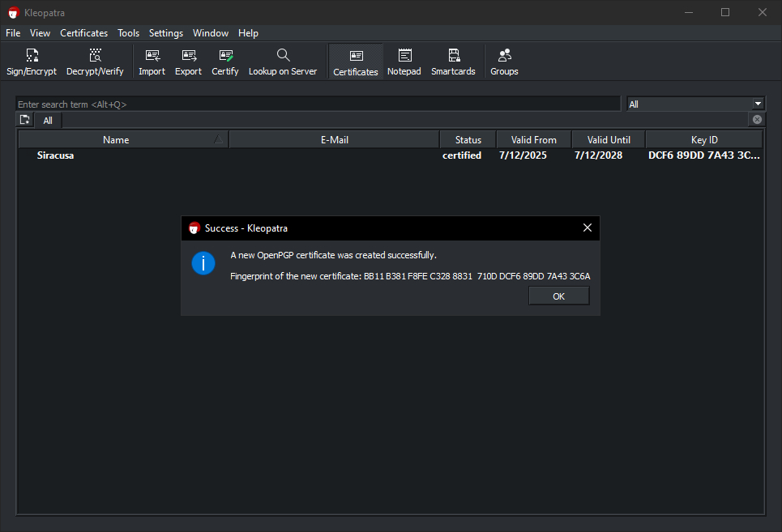The width and height of the screenshot is (782, 532).
Task: Maximize the Kleopatra window
Action: pyautogui.click(x=725, y=12)
